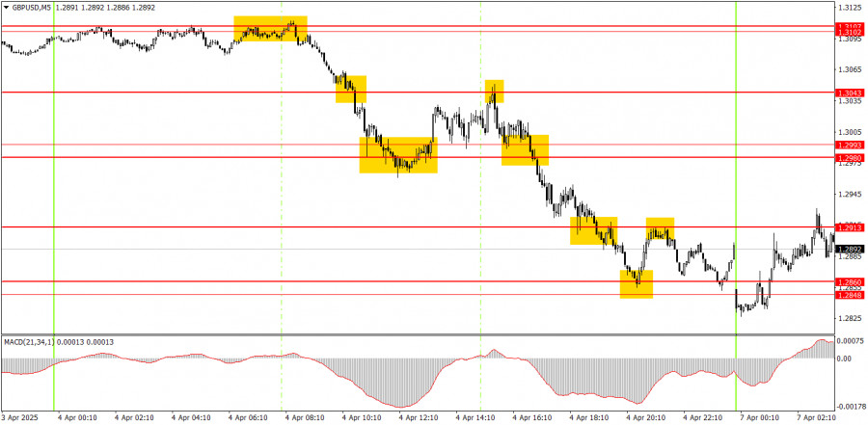Click the 1.3065 price scale value
Image resolution: width=868 pixels, height=425 pixels.
click(851, 70)
